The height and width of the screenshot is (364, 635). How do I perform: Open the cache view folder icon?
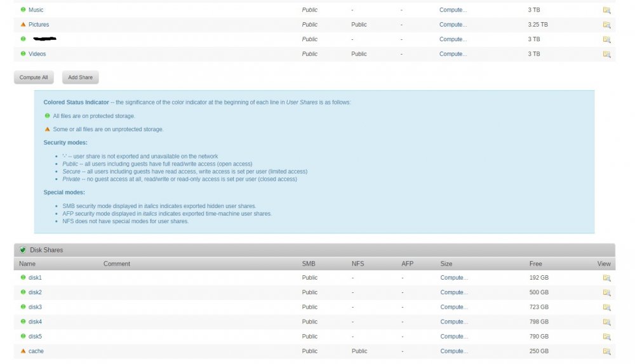click(606, 351)
